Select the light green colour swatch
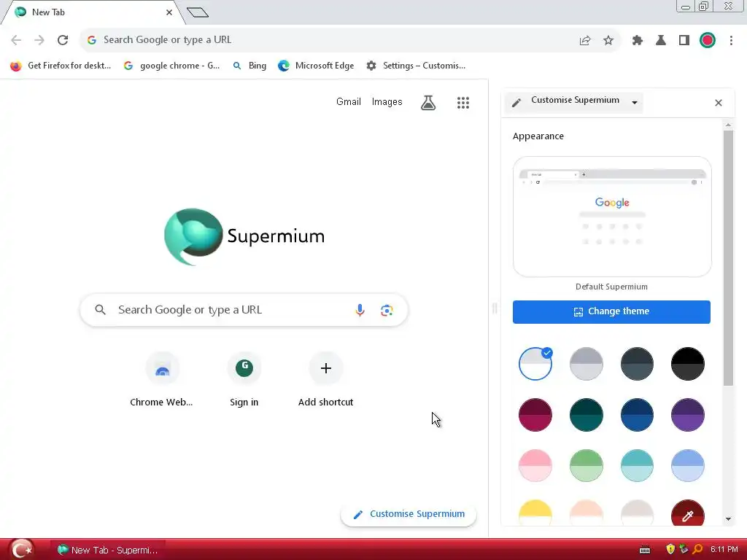This screenshot has height=560, width=747. 586,465
